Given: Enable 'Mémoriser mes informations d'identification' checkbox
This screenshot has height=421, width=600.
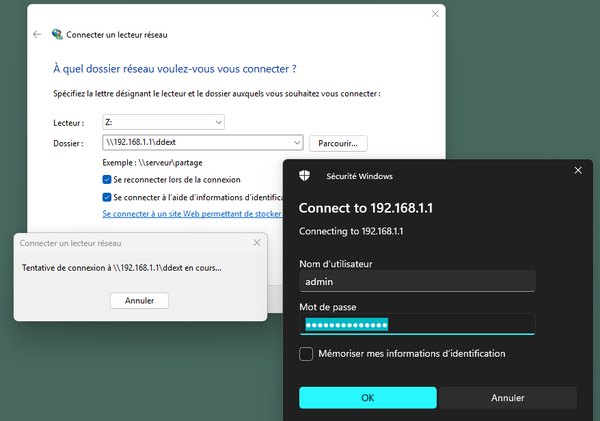Looking at the screenshot, I should (x=306, y=354).
